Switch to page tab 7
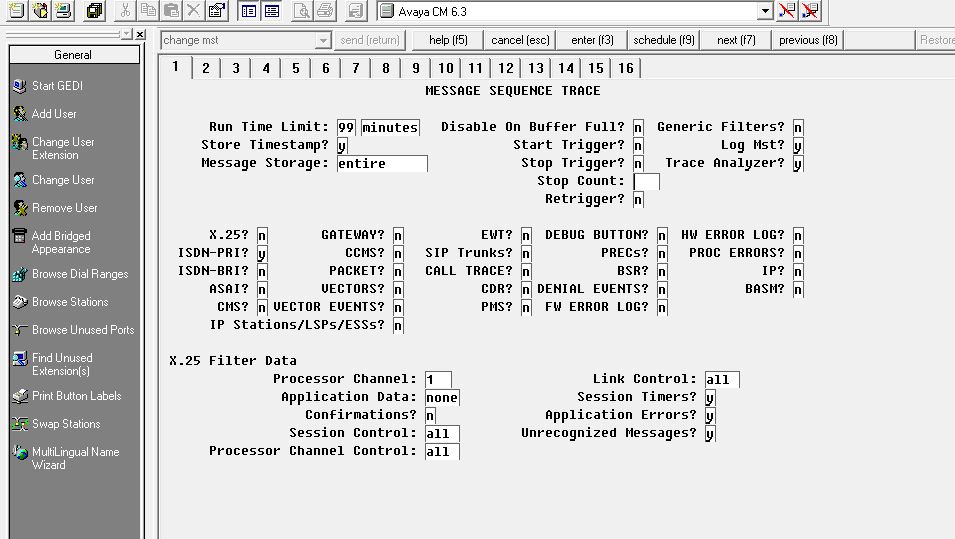The height and width of the screenshot is (539, 955). (x=356, y=68)
